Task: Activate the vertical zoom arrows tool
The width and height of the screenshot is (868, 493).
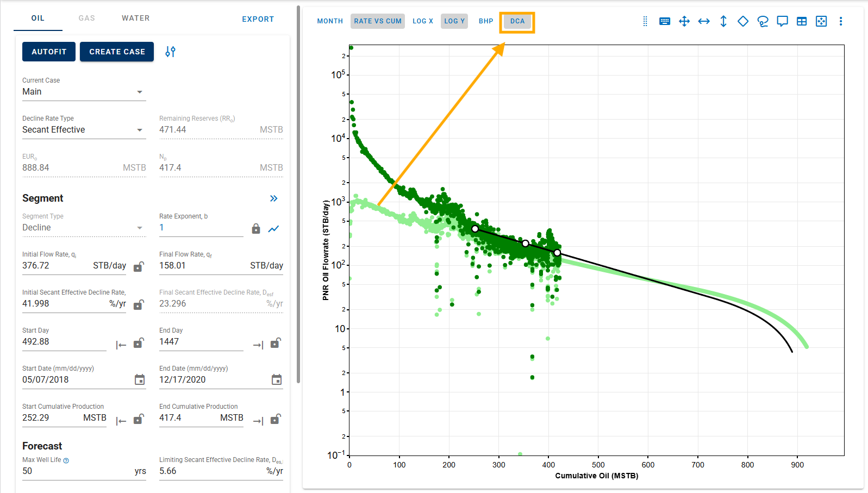Action: click(723, 21)
